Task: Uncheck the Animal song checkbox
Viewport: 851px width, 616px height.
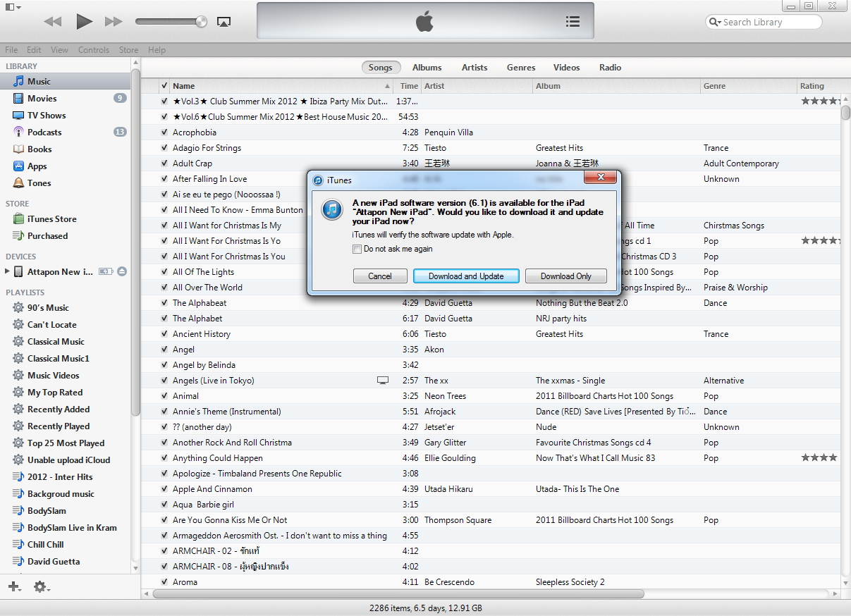Action: (164, 396)
